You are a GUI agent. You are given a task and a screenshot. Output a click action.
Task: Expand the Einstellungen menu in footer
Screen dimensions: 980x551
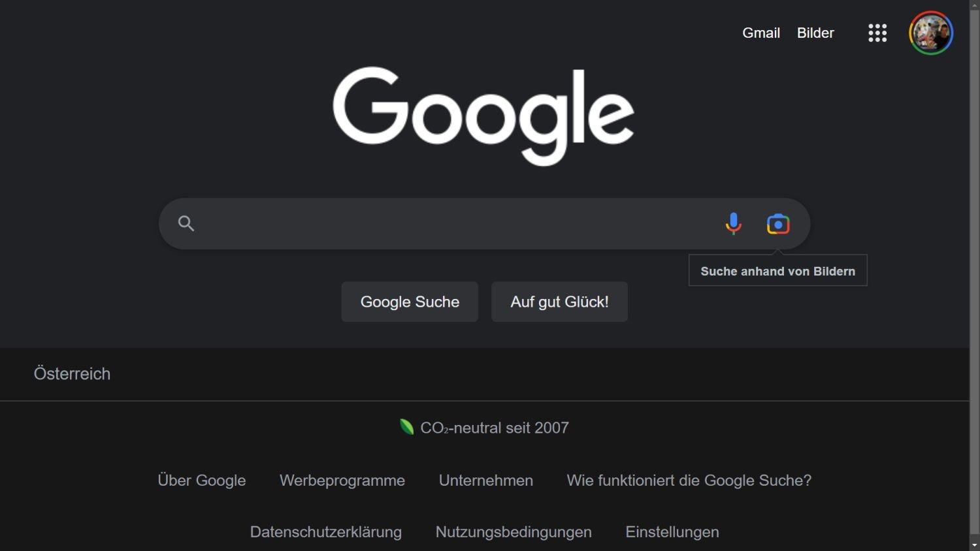672,532
